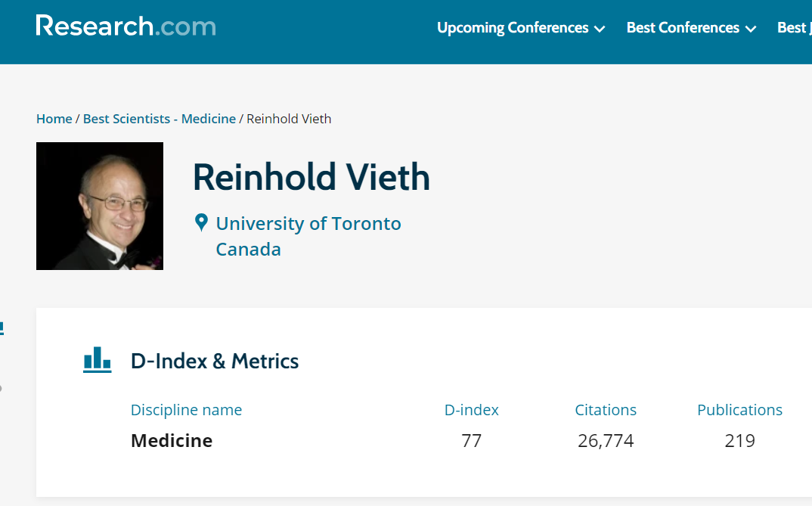Viewport: 812px width, 506px height.
Task: Click the bar chart metrics icon
Action: tap(98, 360)
